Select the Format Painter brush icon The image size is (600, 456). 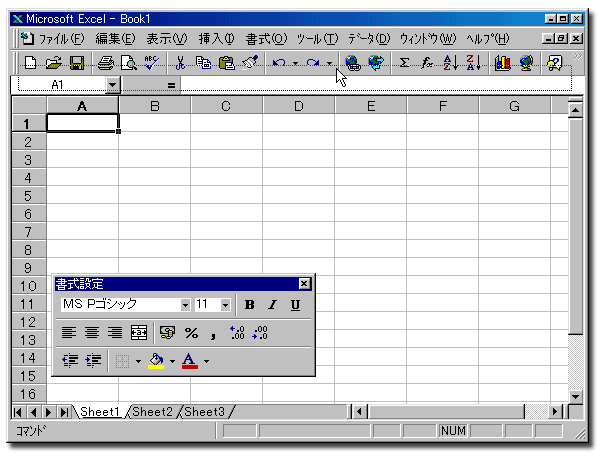(250, 62)
